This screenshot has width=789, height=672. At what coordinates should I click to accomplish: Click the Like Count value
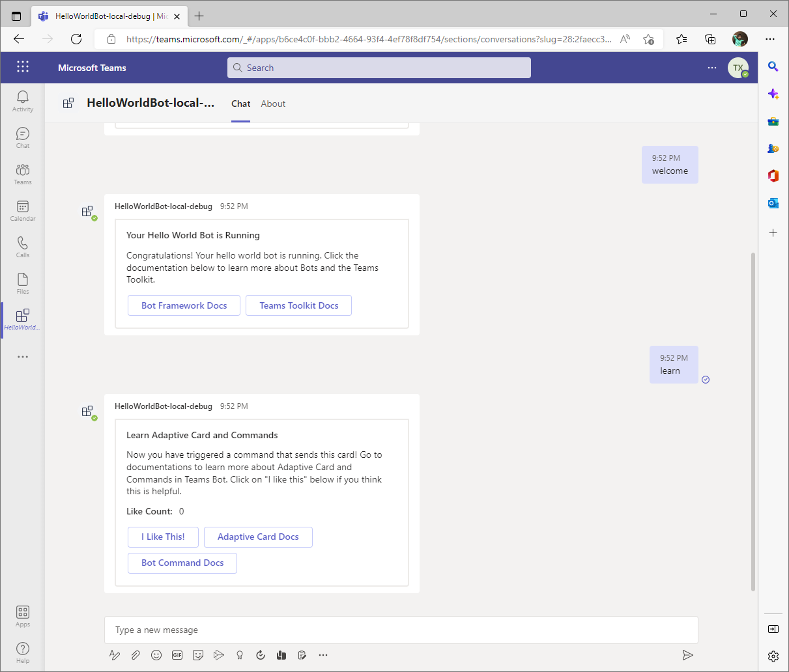[182, 511]
